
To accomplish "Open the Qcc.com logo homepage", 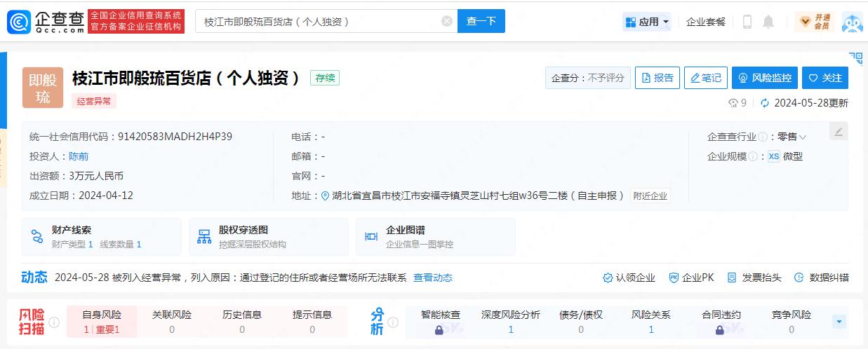I will (46, 22).
